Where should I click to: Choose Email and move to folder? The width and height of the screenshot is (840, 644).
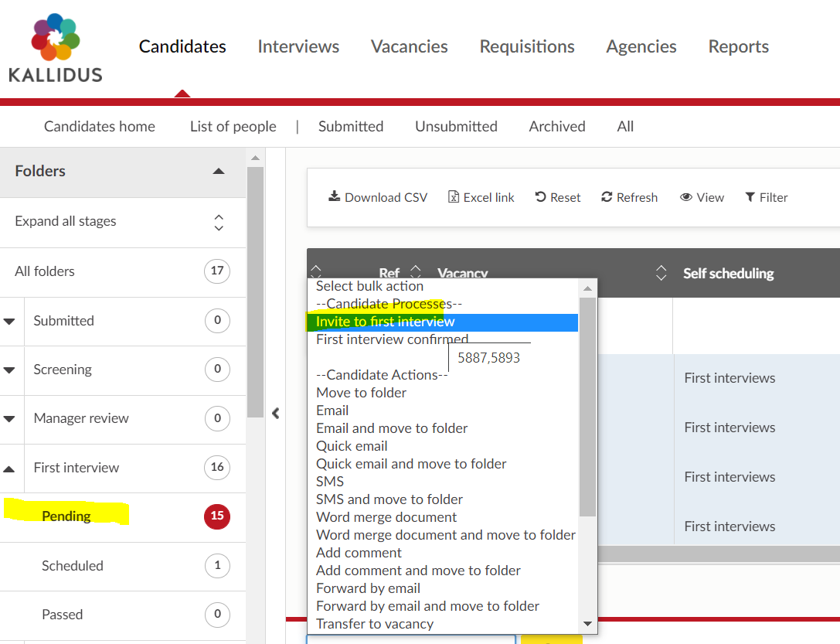pyautogui.click(x=392, y=428)
